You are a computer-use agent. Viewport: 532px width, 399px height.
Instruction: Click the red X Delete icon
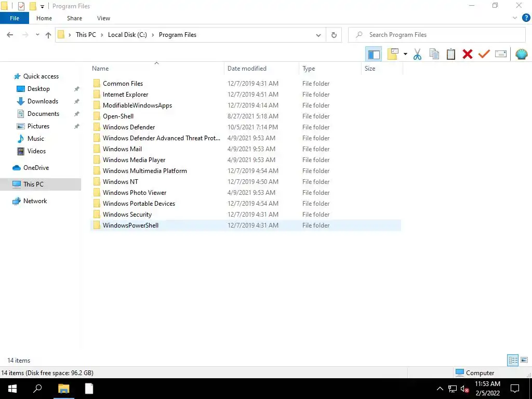[468, 54]
